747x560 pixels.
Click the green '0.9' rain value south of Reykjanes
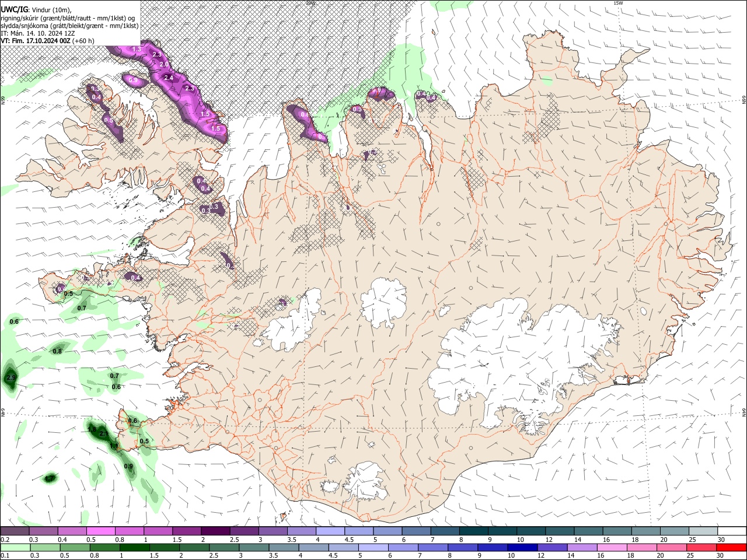tap(128, 466)
